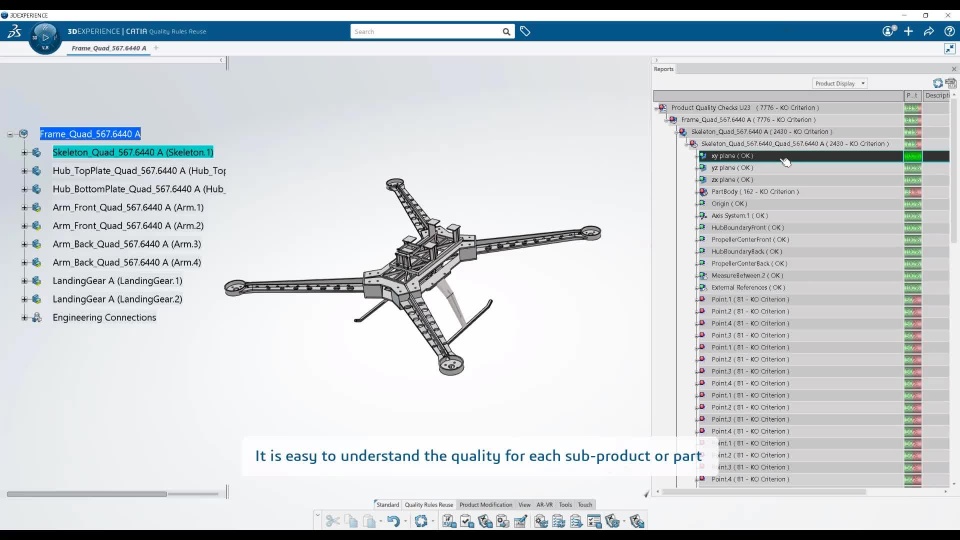Select the 'MeasureBetween.2 ( OK )' row

click(747, 276)
